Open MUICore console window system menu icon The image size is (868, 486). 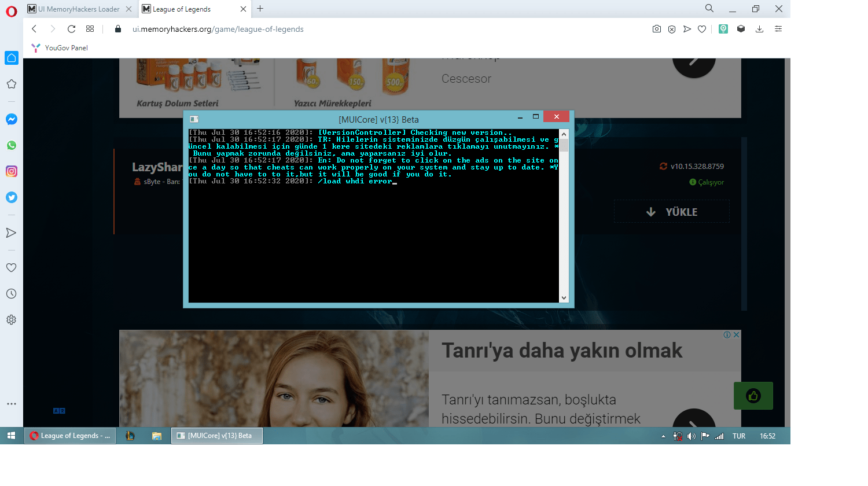pyautogui.click(x=194, y=119)
